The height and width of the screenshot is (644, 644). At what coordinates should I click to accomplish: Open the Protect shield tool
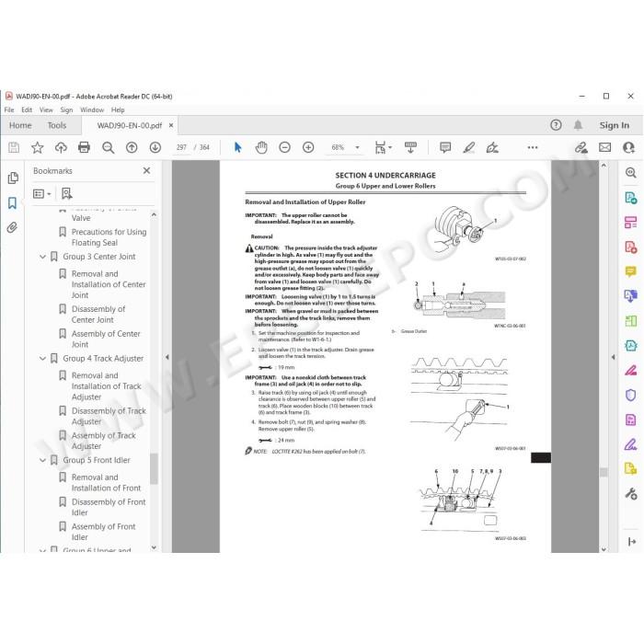[x=631, y=395]
